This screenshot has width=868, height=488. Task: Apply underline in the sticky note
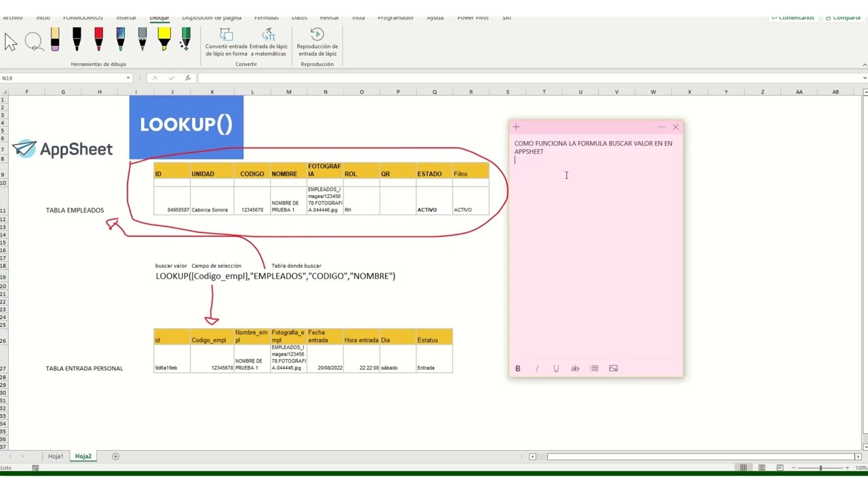pos(556,369)
